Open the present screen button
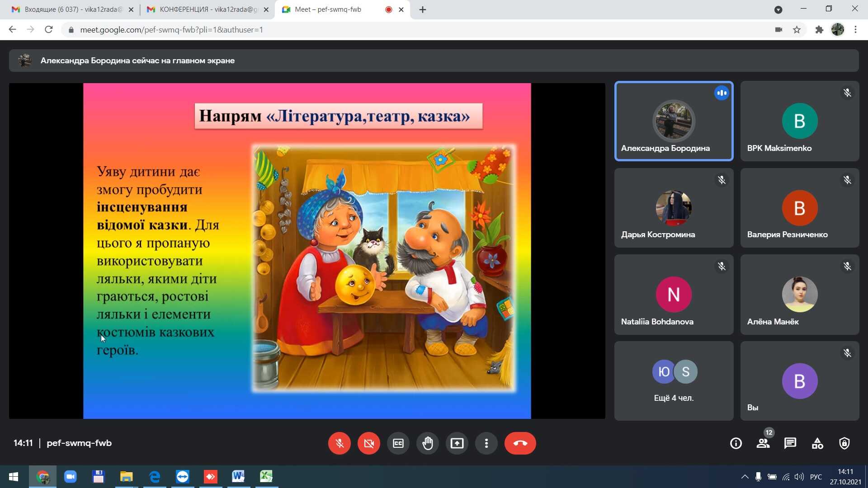This screenshot has height=488, width=868. click(x=457, y=443)
